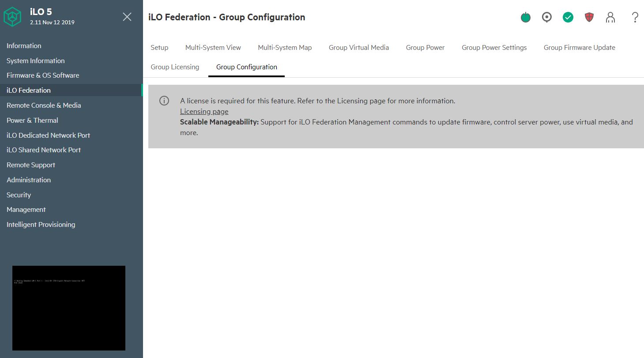644x358 pixels.
Task: Open the green server power status icon
Action: pos(525,17)
